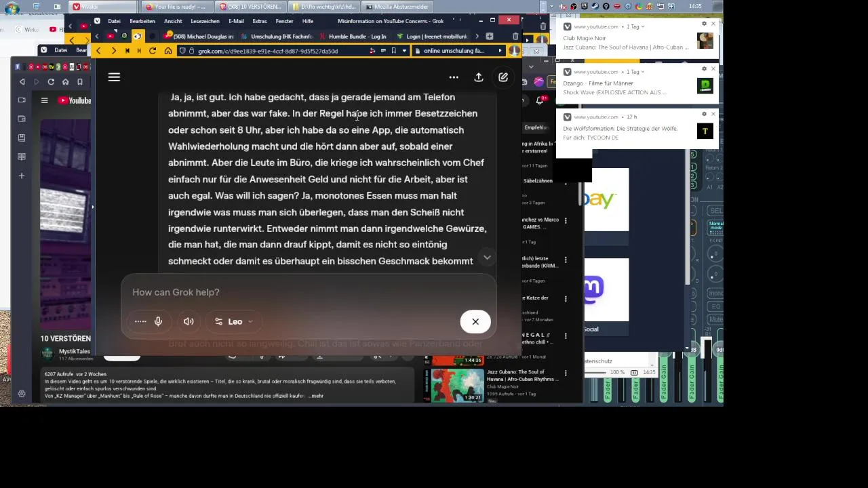This screenshot has width=868, height=488.
Task: Go forward in grok.com browser window
Action: click(x=113, y=51)
